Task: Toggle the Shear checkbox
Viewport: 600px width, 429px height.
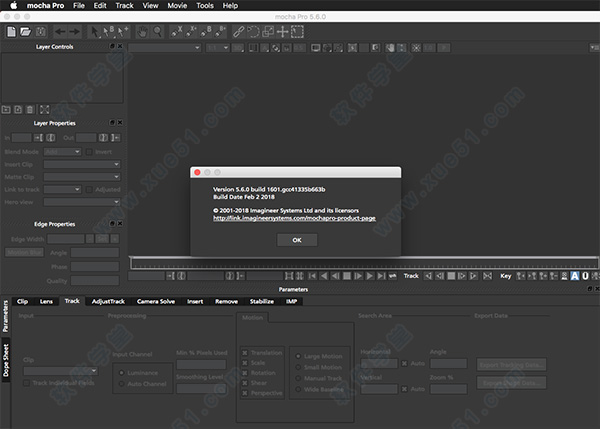Action: (x=245, y=383)
